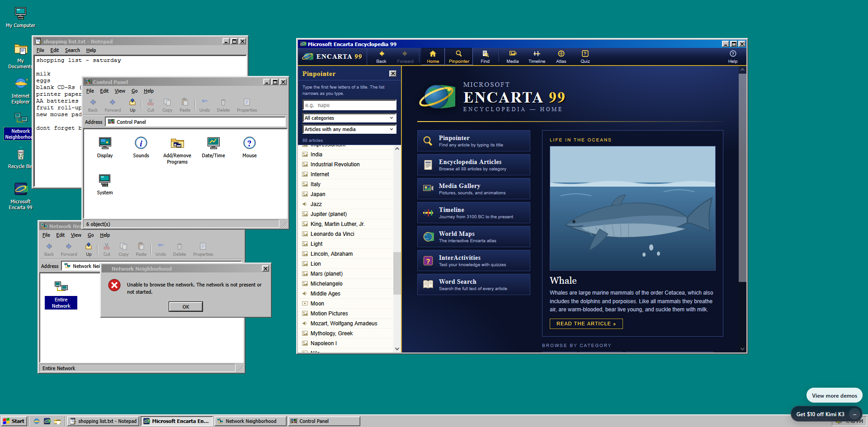Screen dimensions: 868x427
Task: Select the Microsoft Encarta 99 desktop icon
Action: pos(20,196)
